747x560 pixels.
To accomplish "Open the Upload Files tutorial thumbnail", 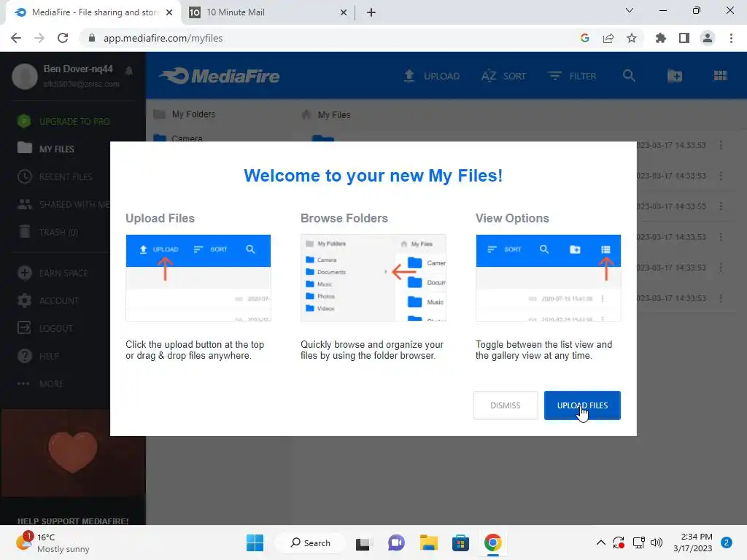I will tap(198, 278).
